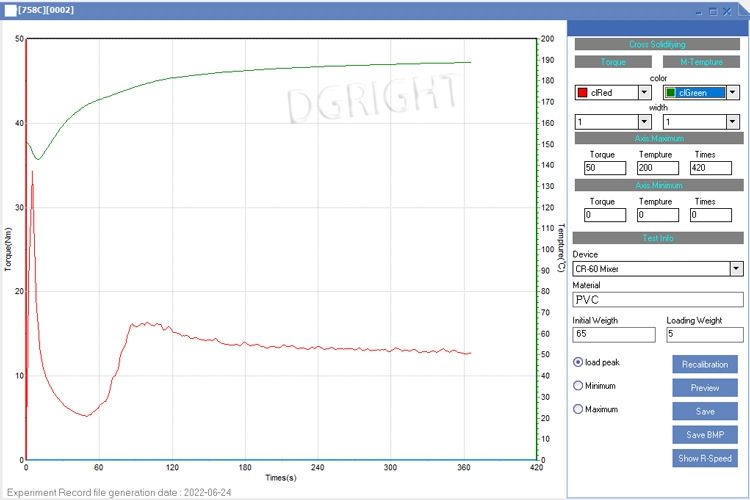750x500 pixels.
Task: Click the Material PVC input field
Action: click(658, 300)
